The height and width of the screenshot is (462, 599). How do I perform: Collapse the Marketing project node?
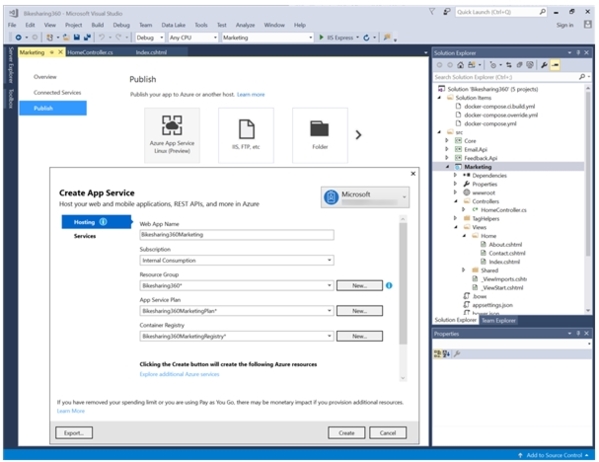[447, 167]
